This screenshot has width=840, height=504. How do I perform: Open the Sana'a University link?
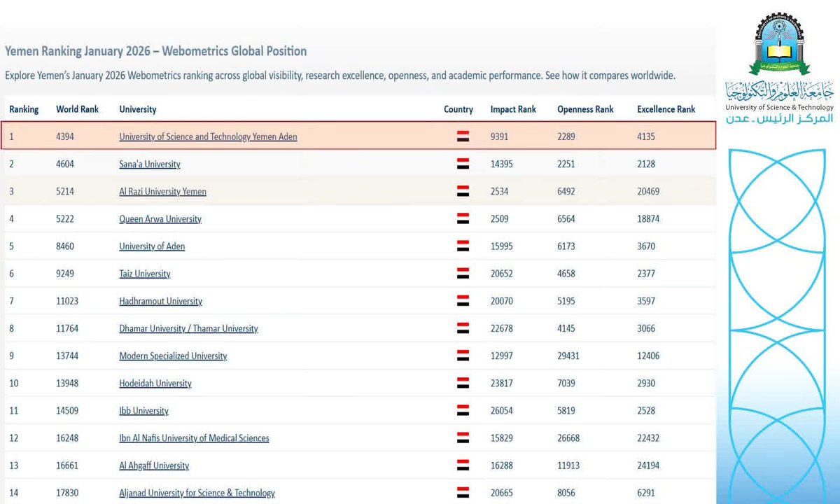[150, 164]
